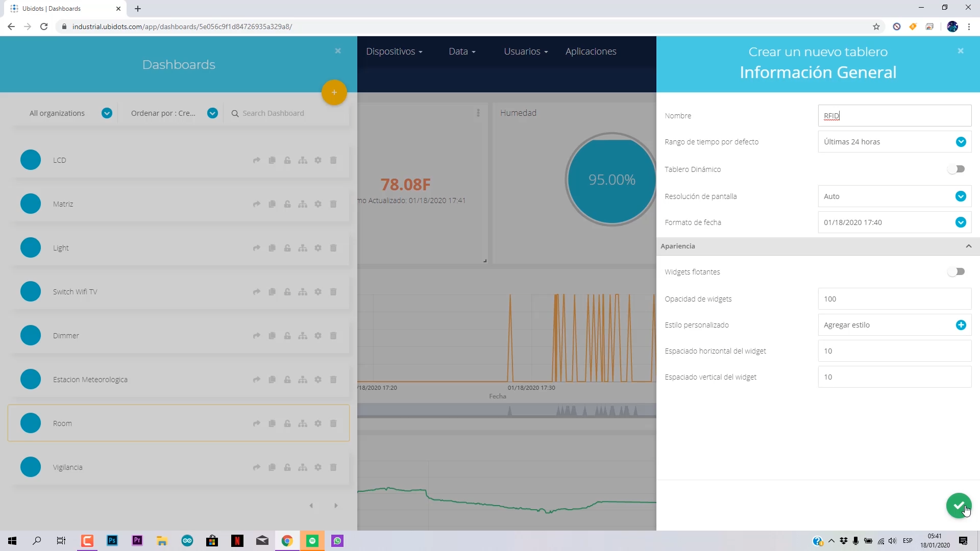Click the lock icon in the Vigilancia row
Screen dimensions: 980x551
pyautogui.click(x=287, y=467)
